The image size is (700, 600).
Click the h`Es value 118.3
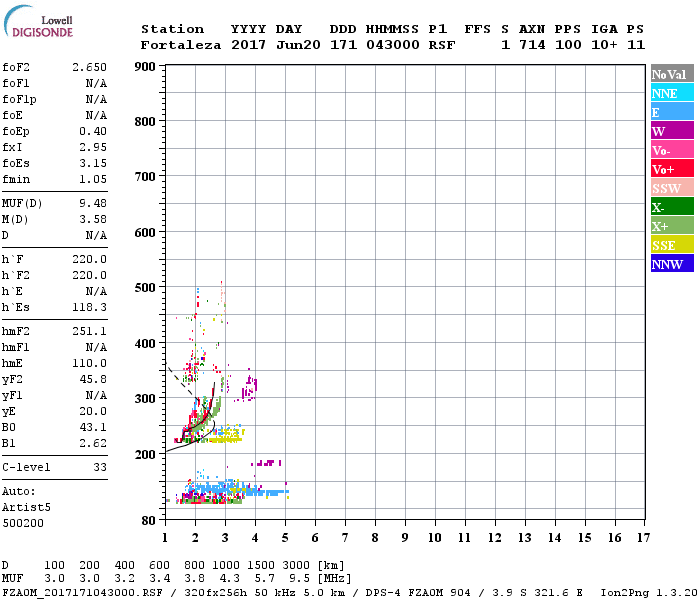[89, 307]
